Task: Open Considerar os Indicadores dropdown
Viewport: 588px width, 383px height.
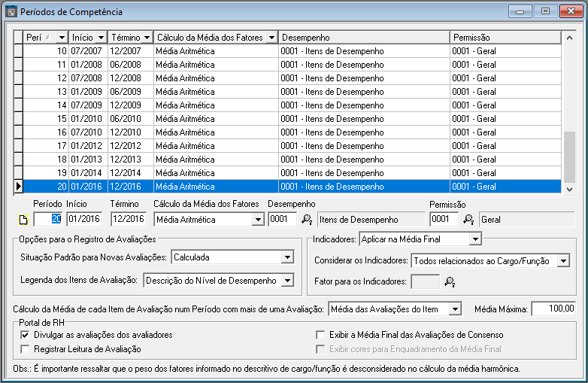Action: [x=562, y=261]
